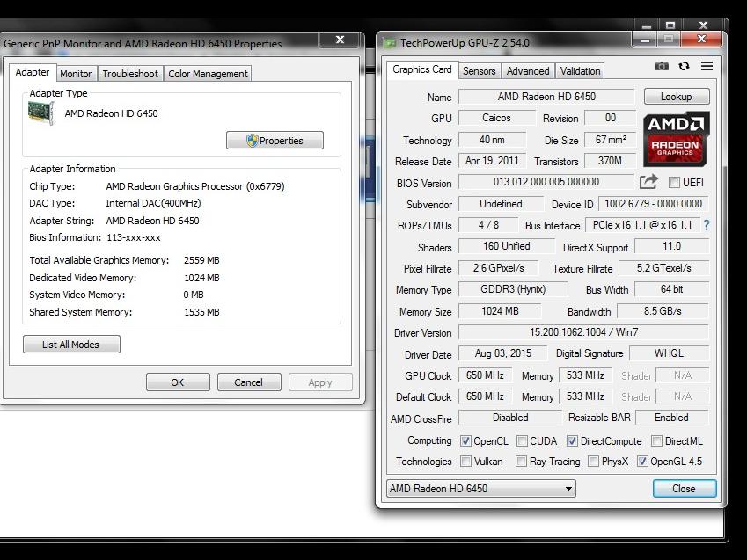The width and height of the screenshot is (747, 560).
Task: Open the Bus Interface question mark help
Action: (706, 225)
